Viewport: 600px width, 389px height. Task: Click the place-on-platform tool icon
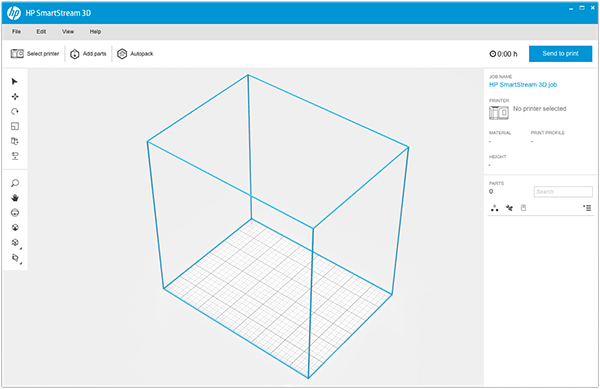15,156
